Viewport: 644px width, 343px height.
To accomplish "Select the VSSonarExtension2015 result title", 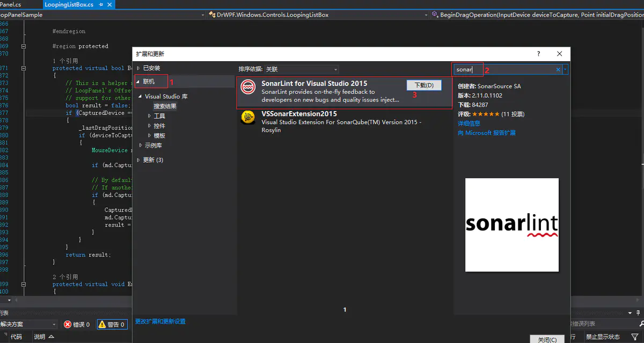I will (x=299, y=114).
